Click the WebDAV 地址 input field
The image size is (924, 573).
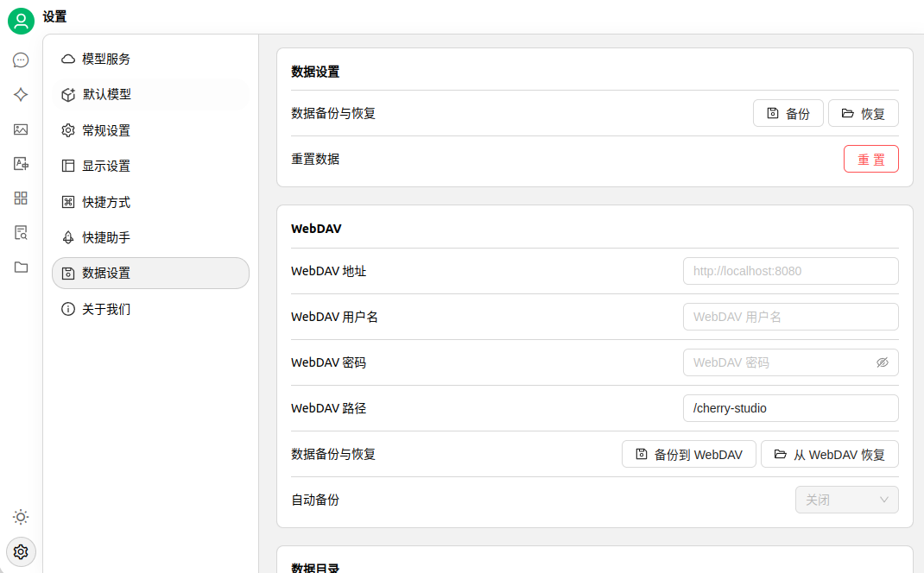790,271
